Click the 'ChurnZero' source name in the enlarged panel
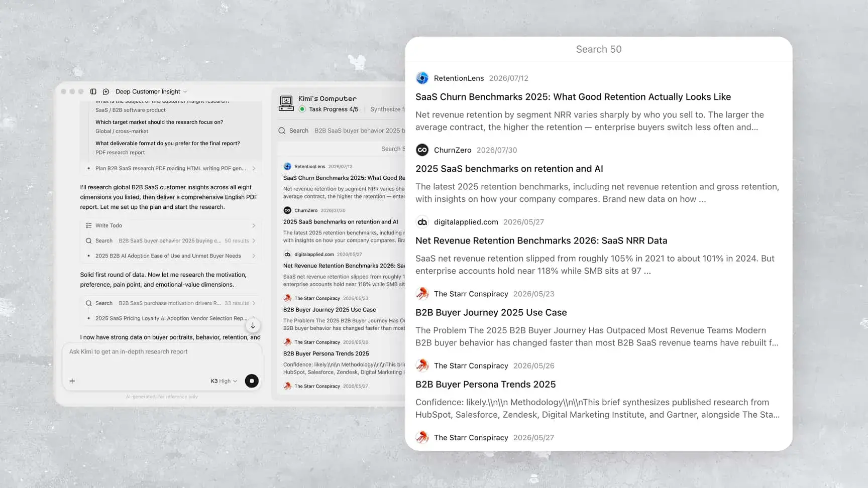The height and width of the screenshot is (488, 868). click(x=453, y=150)
